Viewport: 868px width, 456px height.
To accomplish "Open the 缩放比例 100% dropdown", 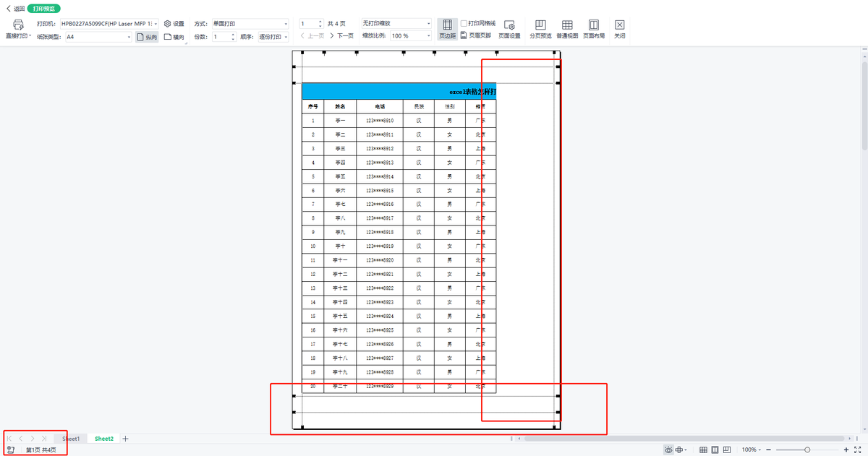I will (x=410, y=36).
